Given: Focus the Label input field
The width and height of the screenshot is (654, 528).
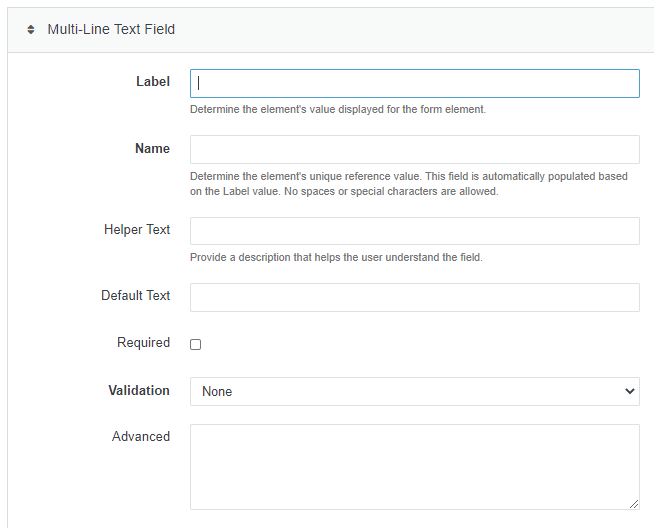Looking at the screenshot, I should (x=414, y=83).
